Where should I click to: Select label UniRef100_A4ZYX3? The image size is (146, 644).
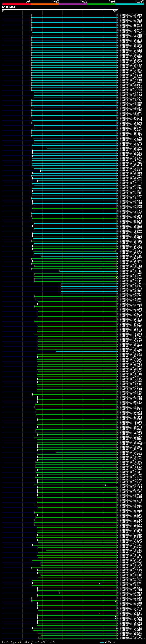pyautogui.click(x=131, y=63)
